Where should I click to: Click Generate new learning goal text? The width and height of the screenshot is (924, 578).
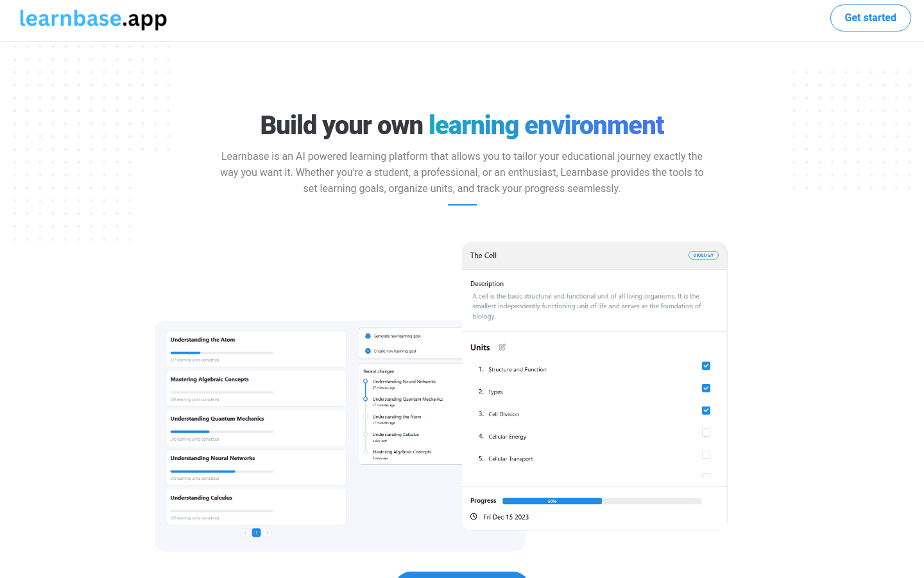click(397, 336)
